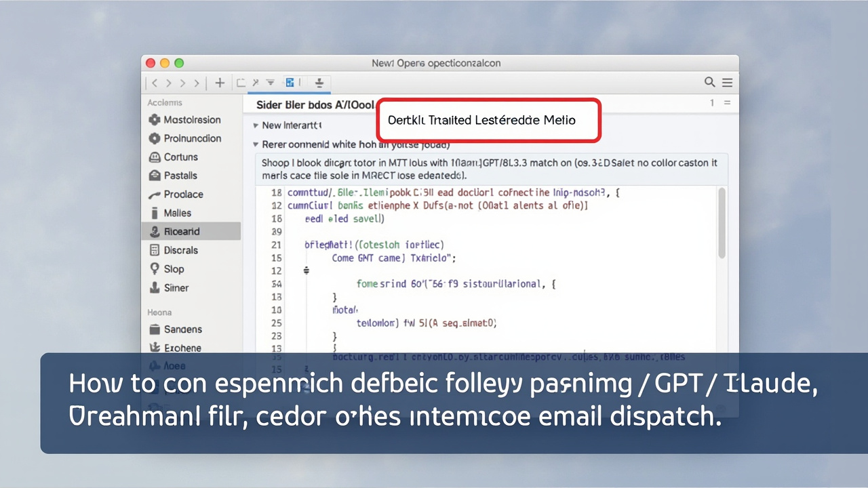Click code line starting "bfledhat!"
868x488 pixels.
pyautogui.click(x=374, y=245)
